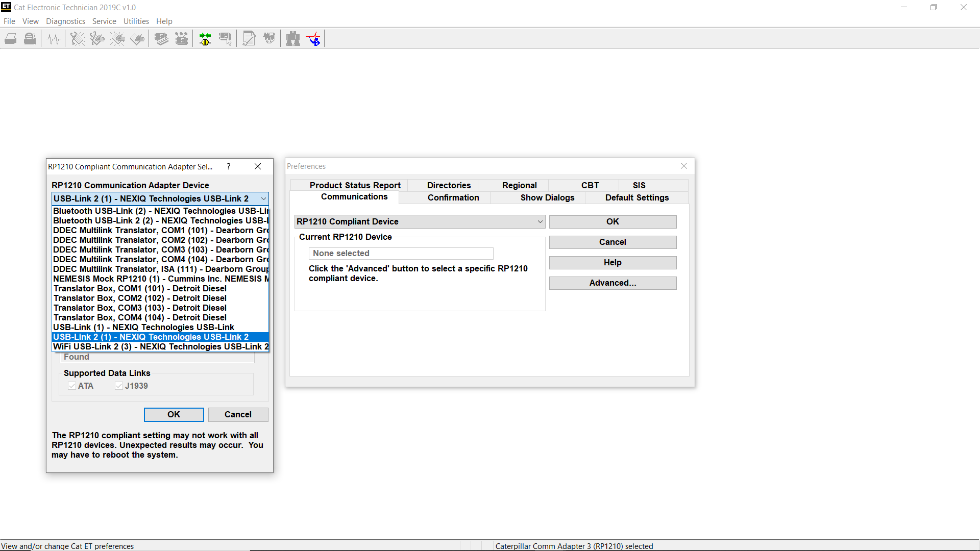
Task: Open the Diagnostics menu
Action: pyautogui.click(x=65, y=21)
